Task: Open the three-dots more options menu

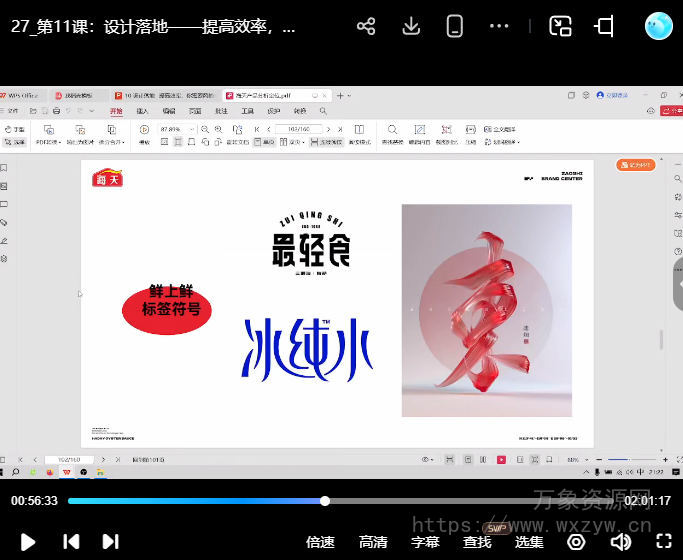Action: [500, 27]
